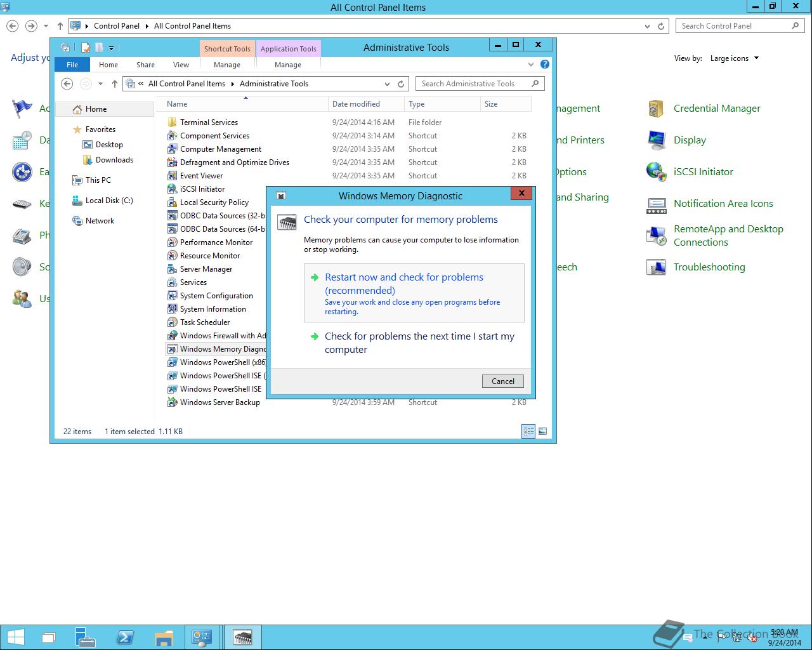Switch to the View ribbon tab
Viewport: 812px width, 650px height.
coord(181,65)
